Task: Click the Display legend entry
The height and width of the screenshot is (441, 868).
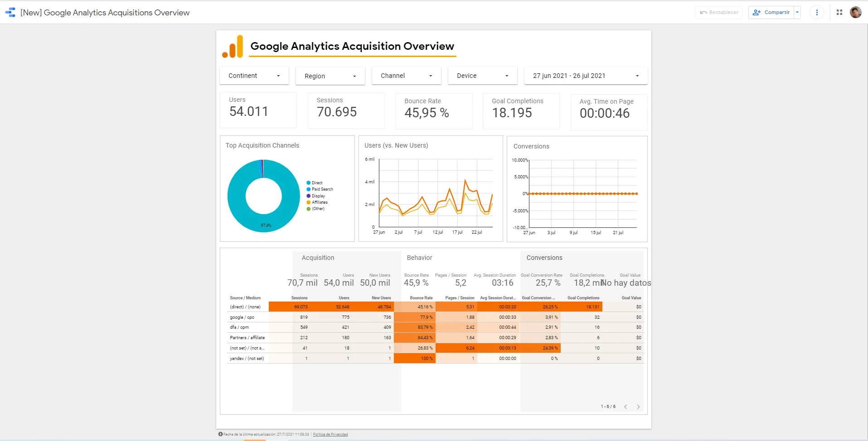Action: [316, 196]
